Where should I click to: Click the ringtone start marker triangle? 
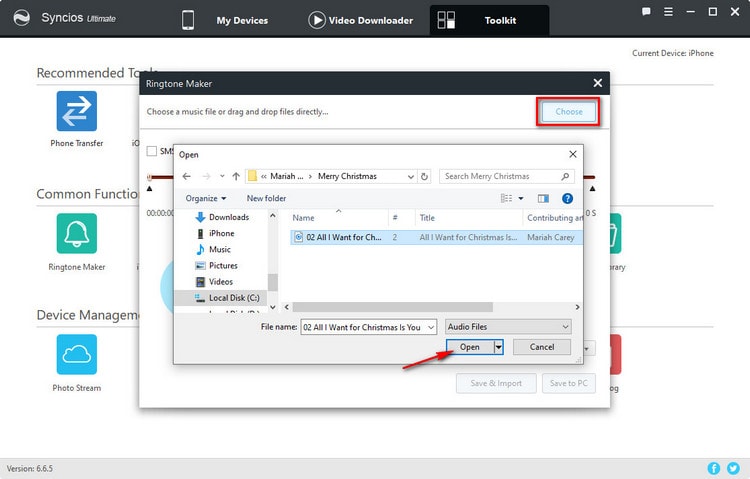[150, 189]
